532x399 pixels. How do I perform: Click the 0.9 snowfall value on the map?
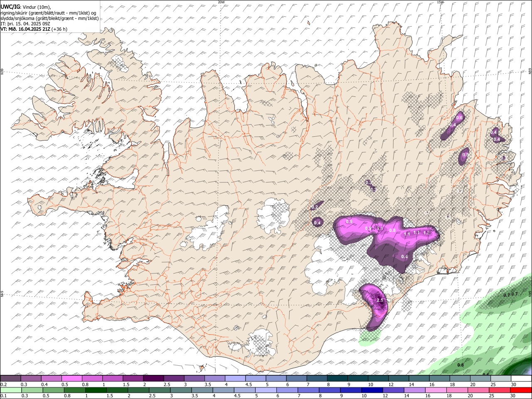(x=349, y=222)
